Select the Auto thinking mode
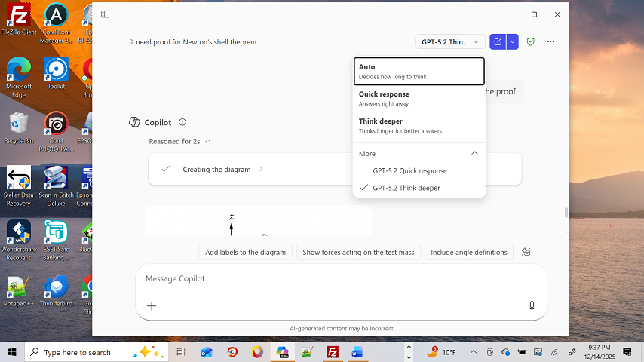The width and height of the screenshot is (644, 362). tap(419, 72)
